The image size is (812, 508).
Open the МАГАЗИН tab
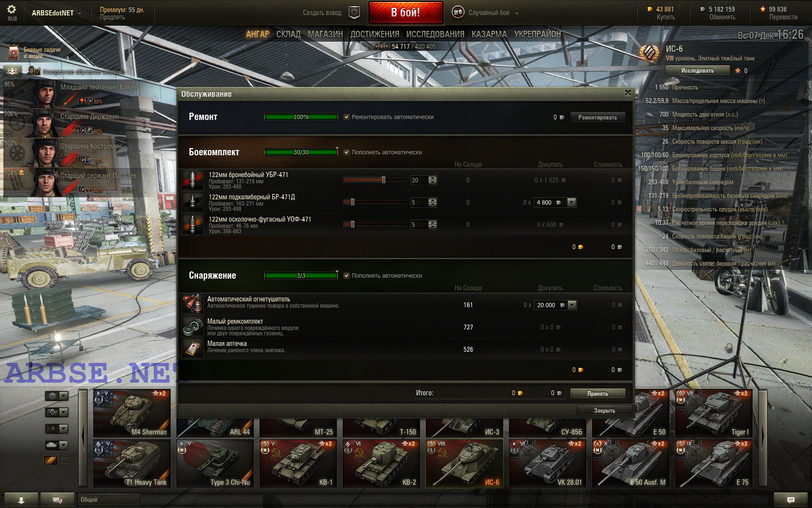(x=325, y=34)
